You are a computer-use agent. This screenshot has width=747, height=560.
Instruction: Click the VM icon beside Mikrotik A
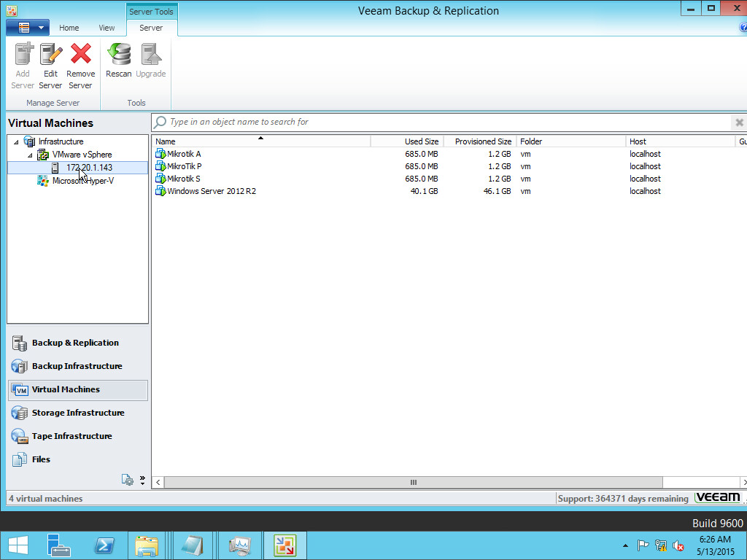160,154
